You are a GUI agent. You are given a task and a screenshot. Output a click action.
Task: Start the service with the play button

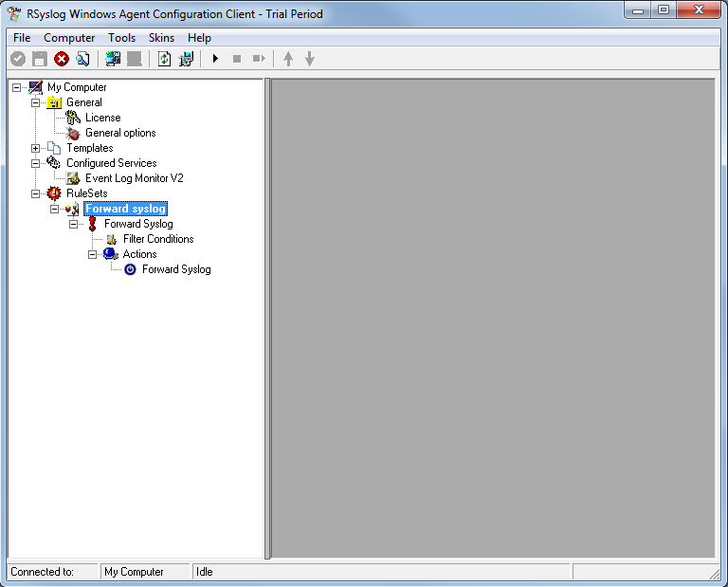coord(215,59)
